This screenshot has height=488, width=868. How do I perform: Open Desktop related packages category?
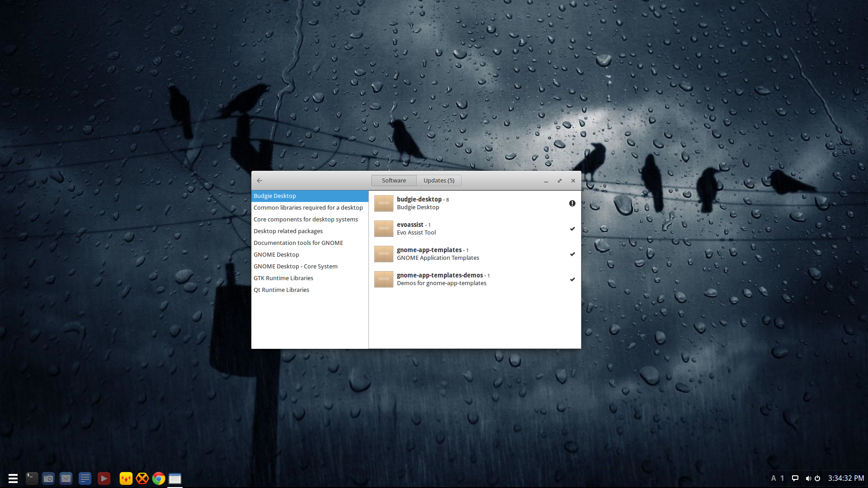click(x=310, y=231)
